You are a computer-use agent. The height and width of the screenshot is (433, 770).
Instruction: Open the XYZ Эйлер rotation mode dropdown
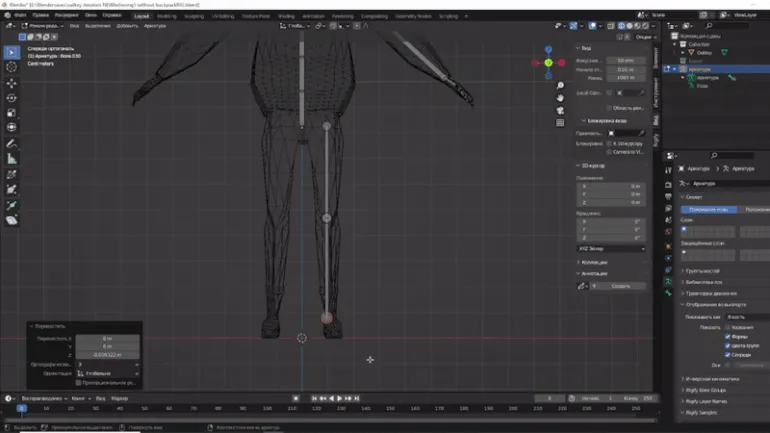click(x=611, y=248)
